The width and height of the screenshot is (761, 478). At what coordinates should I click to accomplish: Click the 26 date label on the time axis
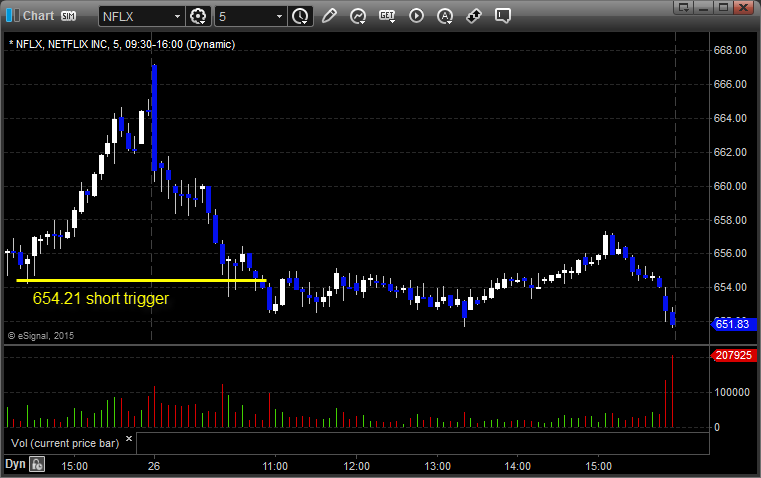[x=154, y=466]
